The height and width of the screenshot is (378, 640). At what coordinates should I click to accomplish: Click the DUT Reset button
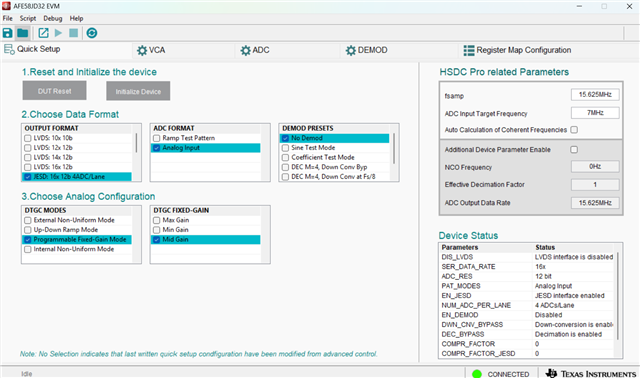pos(54,91)
